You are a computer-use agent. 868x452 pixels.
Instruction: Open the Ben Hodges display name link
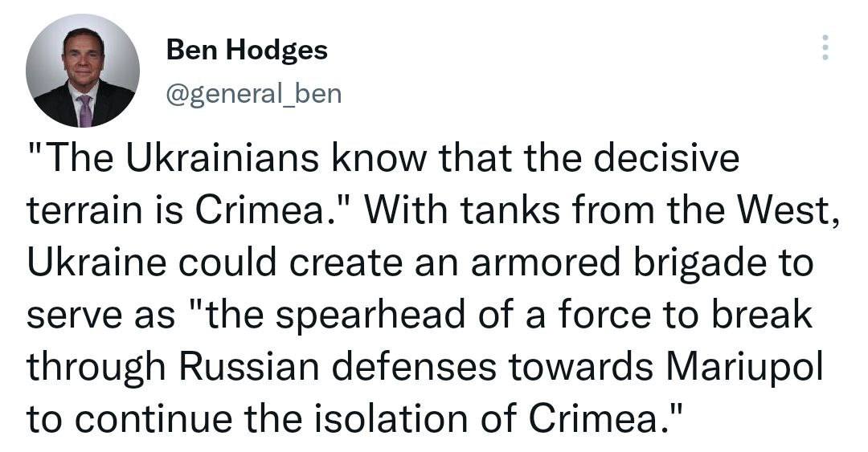pos(247,51)
